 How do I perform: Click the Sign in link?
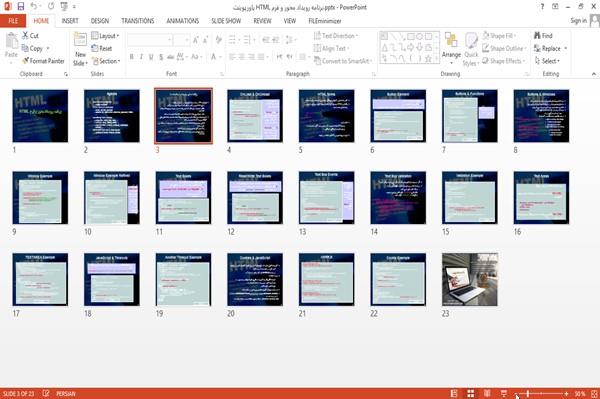click(x=579, y=21)
